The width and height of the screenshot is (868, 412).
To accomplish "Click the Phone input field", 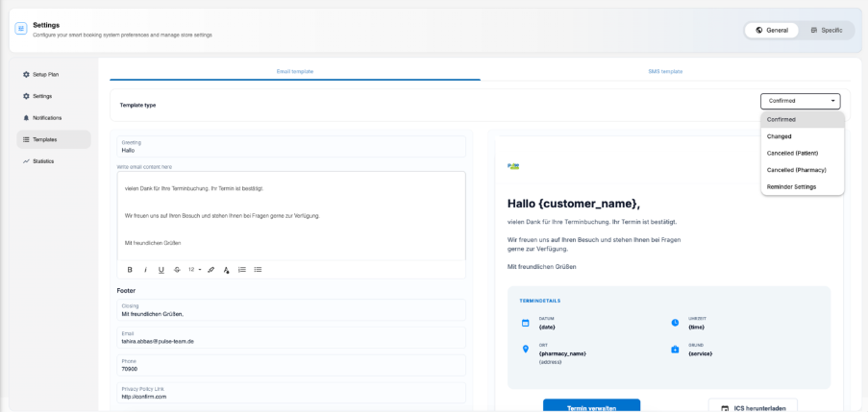I will point(291,366).
